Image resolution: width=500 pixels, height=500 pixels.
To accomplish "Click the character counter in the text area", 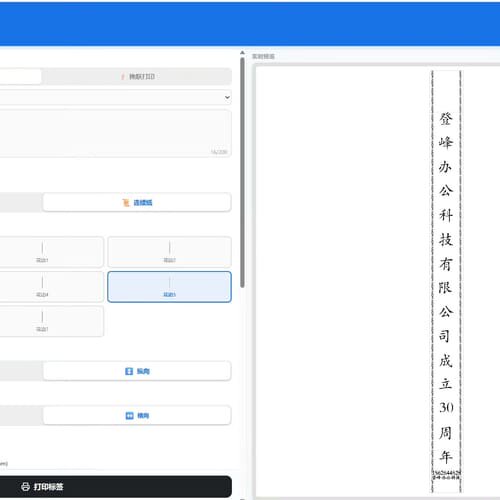I will 219,152.
